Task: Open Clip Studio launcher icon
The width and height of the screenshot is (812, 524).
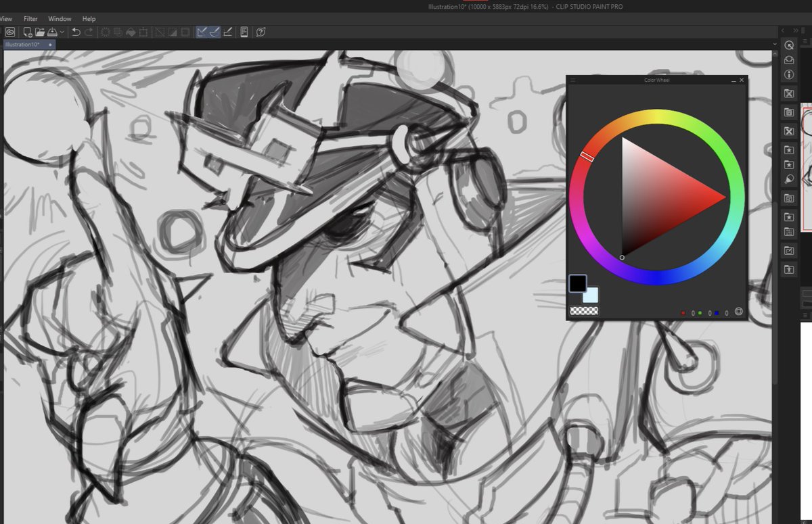Action: coord(10,32)
